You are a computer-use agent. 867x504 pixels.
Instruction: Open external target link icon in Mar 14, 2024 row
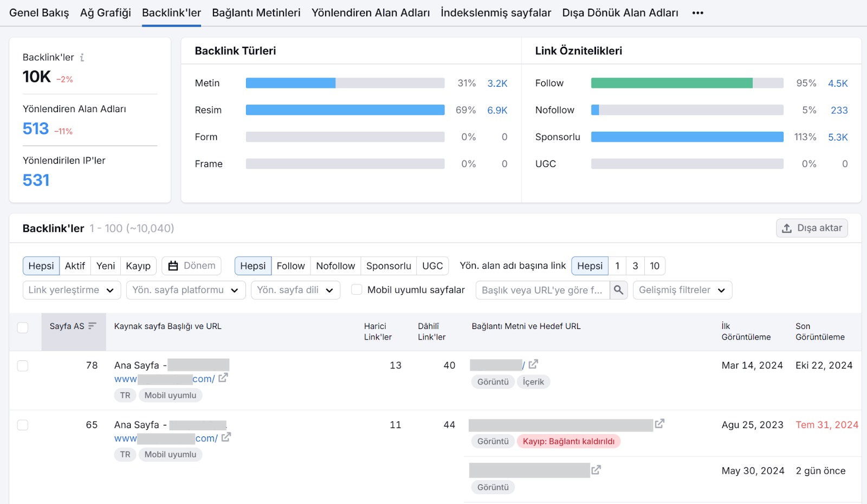point(533,364)
